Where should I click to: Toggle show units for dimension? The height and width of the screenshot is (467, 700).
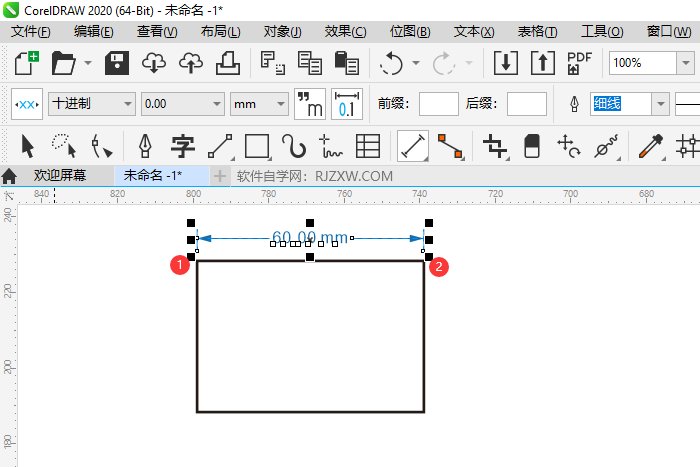tap(310, 104)
